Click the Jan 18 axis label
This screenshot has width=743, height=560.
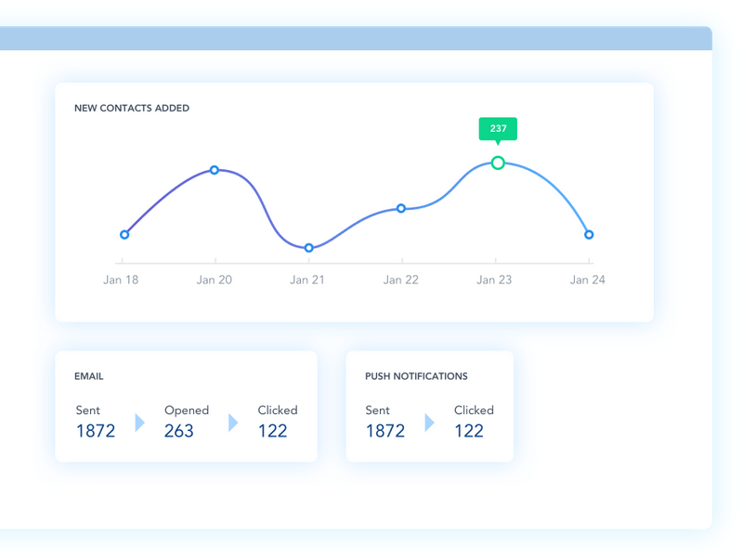[121, 280]
